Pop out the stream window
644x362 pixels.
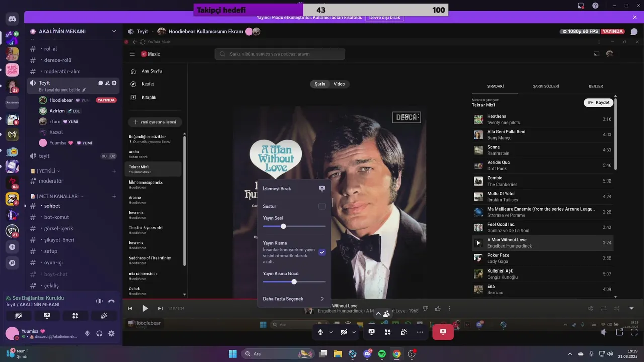coord(620,332)
